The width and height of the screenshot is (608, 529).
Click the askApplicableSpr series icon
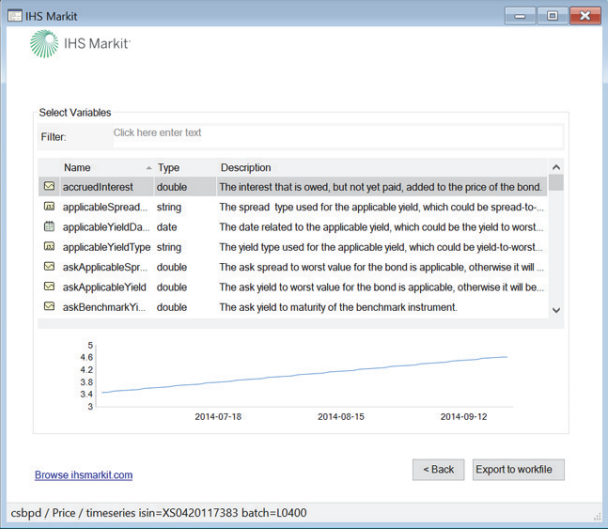coord(49,266)
